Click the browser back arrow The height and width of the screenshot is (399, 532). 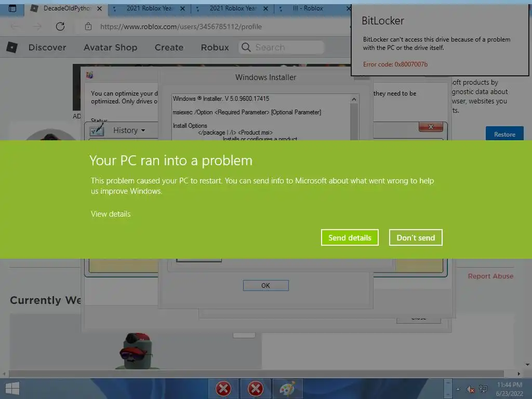click(x=15, y=26)
